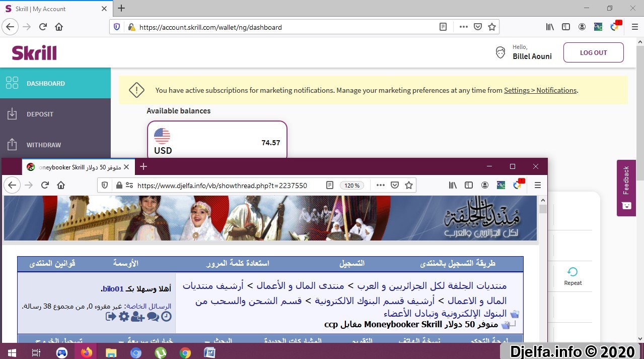Image resolution: width=644 pixels, height=359 pixels.
Task: Click the Dashboard grid icon in sidebar
Action: [12, 83]
